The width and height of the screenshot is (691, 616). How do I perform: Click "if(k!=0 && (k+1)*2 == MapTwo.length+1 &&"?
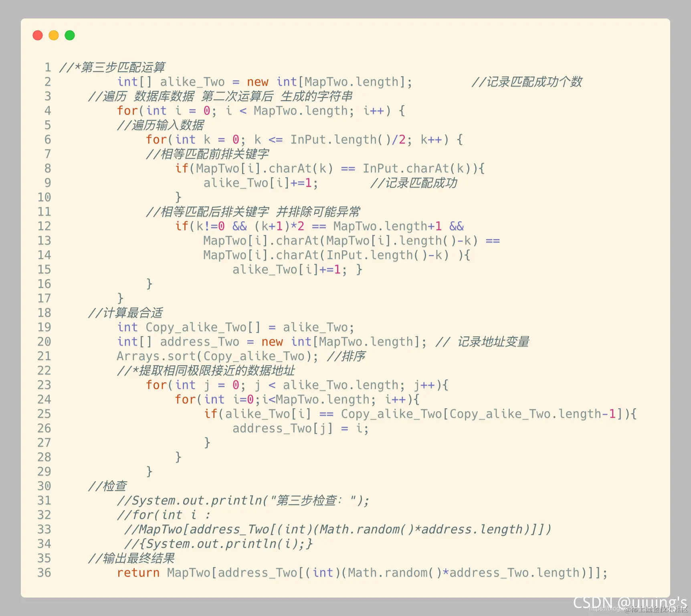(319, 226)
